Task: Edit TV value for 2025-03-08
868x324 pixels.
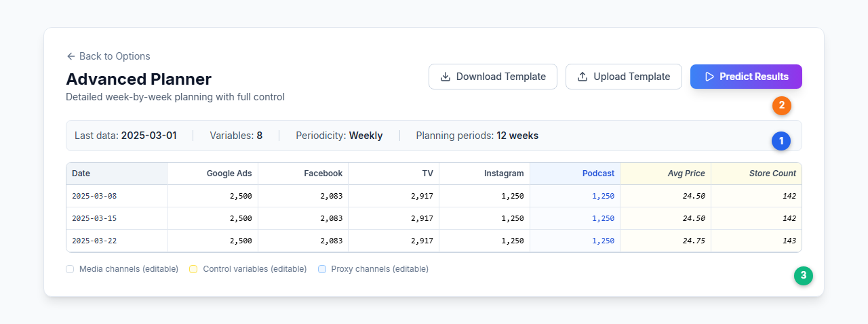Action: [394, 196]
